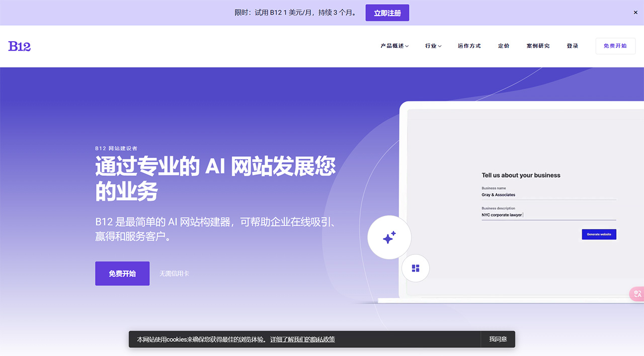Image resolution: width=644 pixels, height=356 pixels.
Task: Open the pink translation widget icon
Action: click(637, 294)
